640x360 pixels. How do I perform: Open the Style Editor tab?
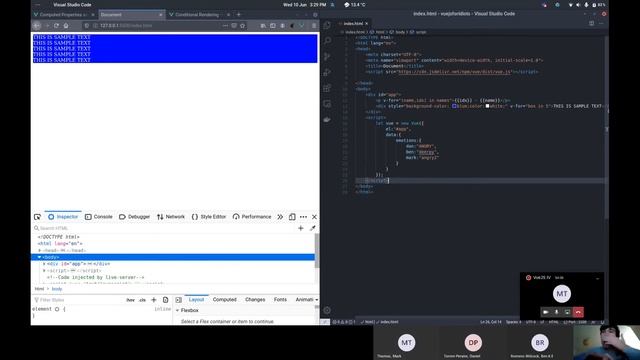tap(209, 217)
